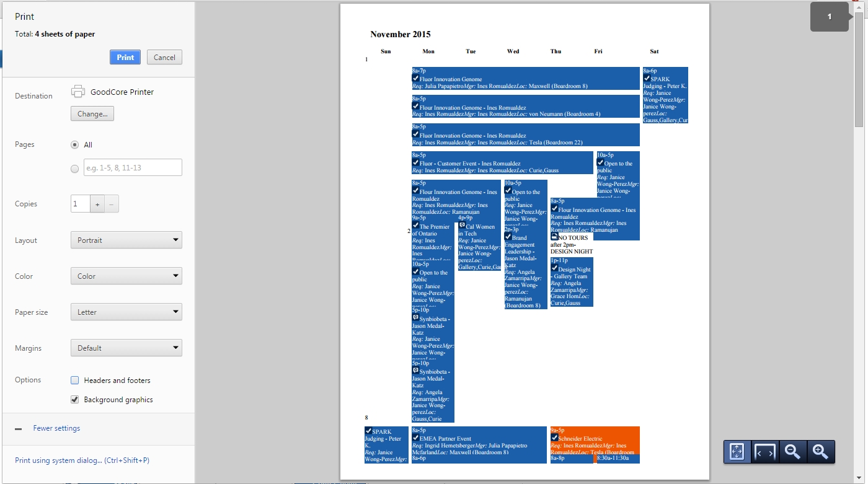Uncheck Background graphics option
Image resolution: width=868 pixels, height=484 pixels.
coord(75,400)
